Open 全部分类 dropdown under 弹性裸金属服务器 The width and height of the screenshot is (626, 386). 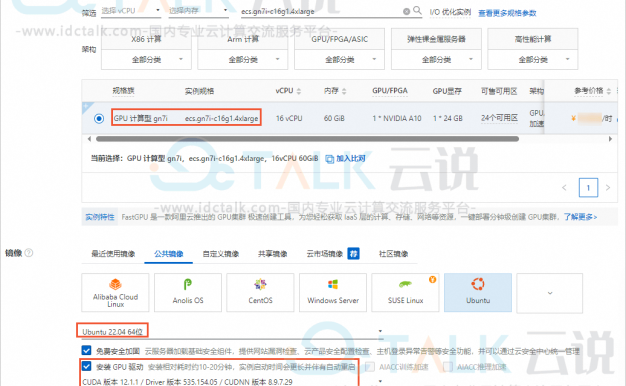(x=436, y=60)
